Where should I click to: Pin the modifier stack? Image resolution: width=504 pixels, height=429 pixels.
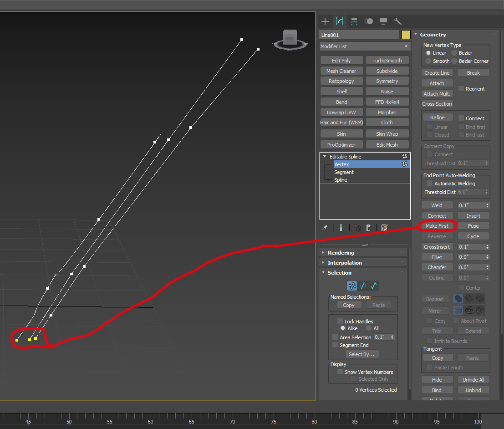(x=325, y=228)
